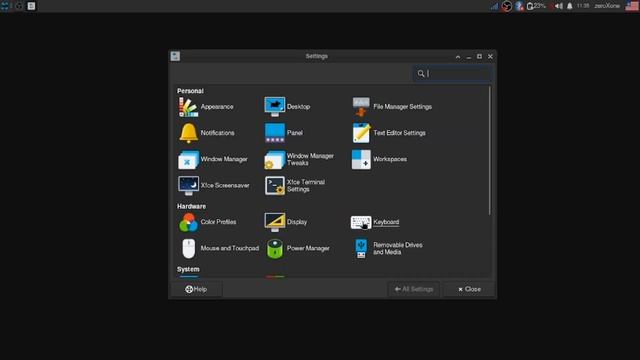Open File Manager Settings icon
The width and height of the screenshot is (640, 360).
361,107
